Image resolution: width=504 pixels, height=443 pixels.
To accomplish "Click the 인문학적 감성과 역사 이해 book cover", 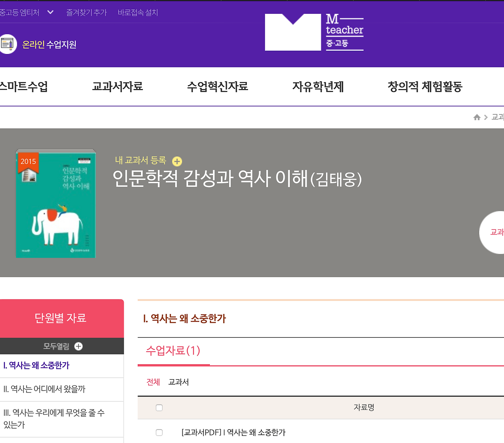I will (x=56, y=205).
